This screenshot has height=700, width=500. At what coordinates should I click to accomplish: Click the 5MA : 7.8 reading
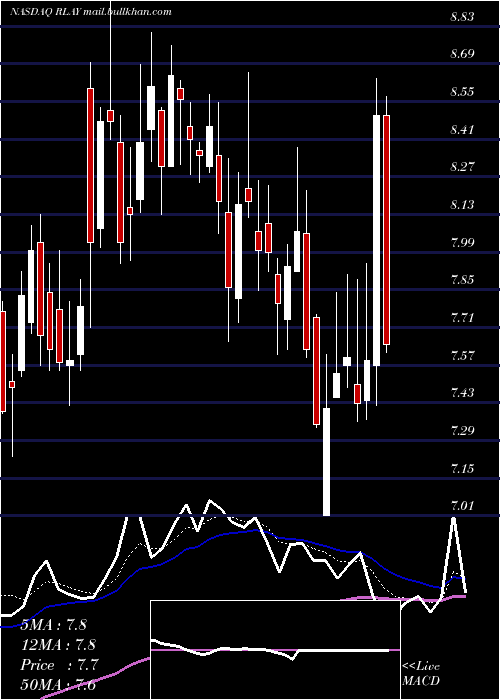(54, 625)
